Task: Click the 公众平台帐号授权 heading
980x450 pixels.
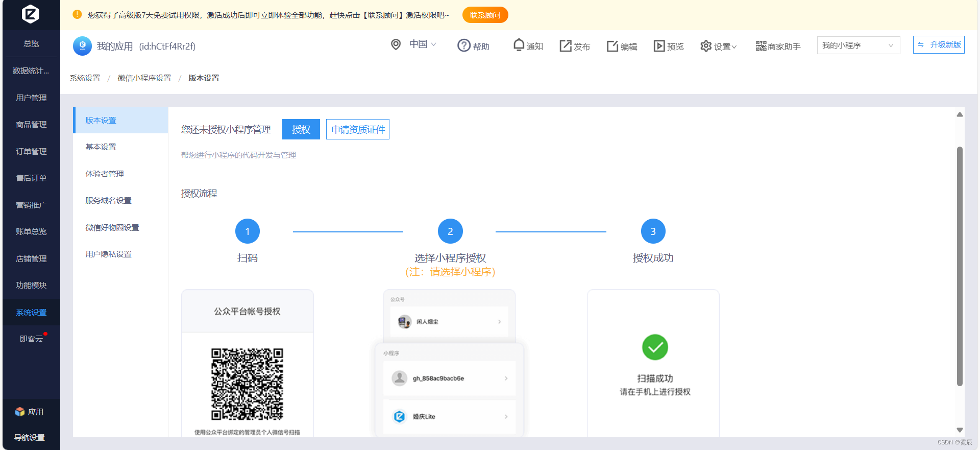Action: [247, 311]
